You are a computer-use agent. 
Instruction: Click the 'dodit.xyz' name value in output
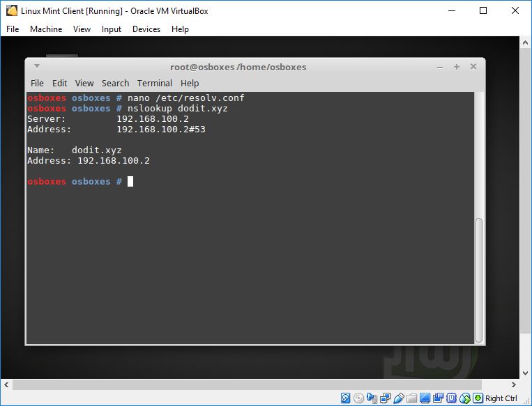[x=97, y=150]
